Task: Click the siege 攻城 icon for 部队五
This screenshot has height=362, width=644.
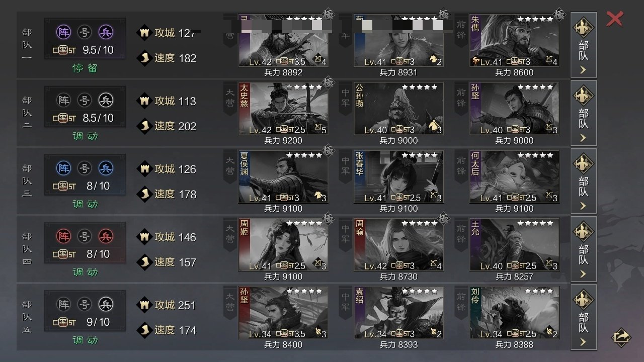Action: pos(144,305)
